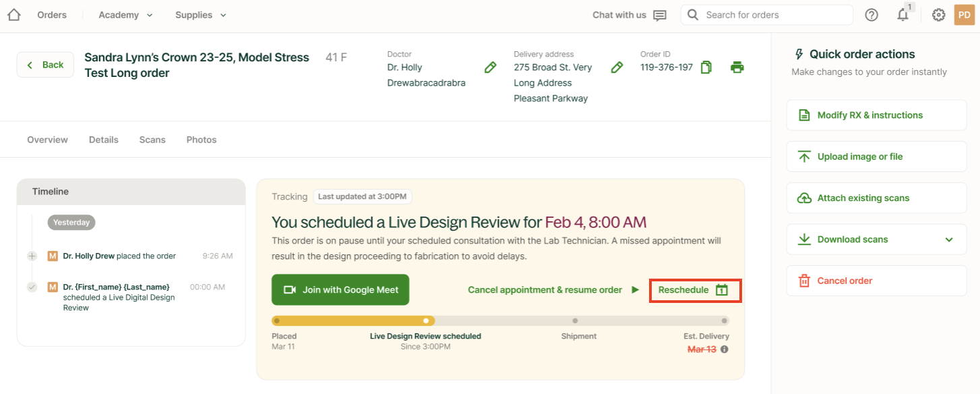980x394 pixels.
Task: Open the Chat with us message icon
Action: click(x=659, y=14)
